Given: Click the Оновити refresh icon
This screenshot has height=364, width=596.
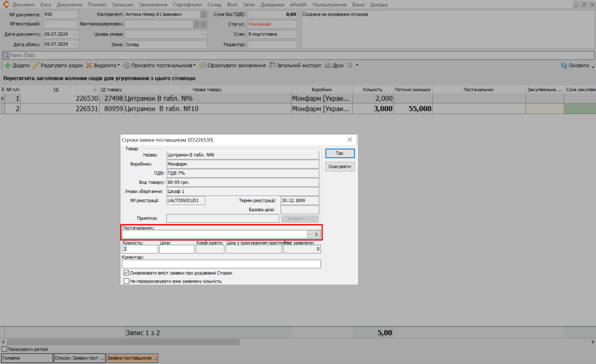Looking at the screenshot, I should 564,65.
